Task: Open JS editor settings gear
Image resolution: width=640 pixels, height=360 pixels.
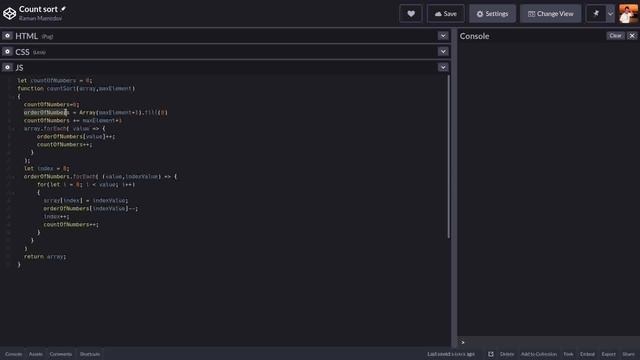Action: (x=7, y=67)
